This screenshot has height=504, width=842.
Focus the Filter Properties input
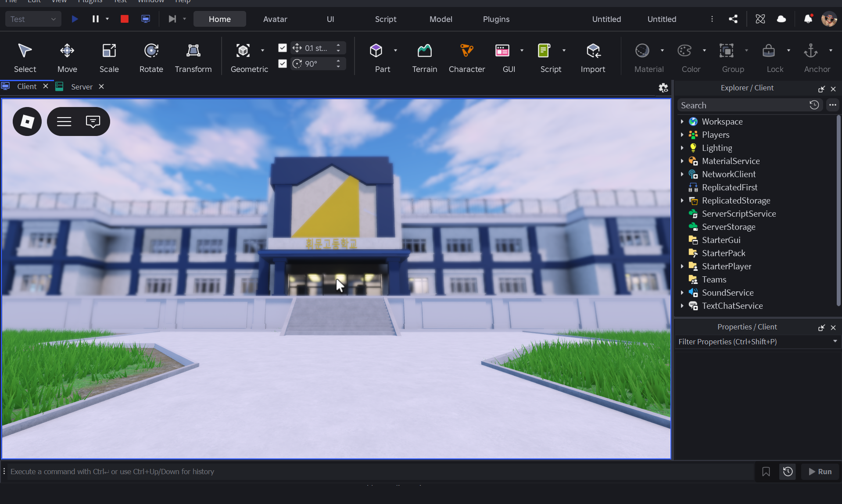(x=753, y=342)
